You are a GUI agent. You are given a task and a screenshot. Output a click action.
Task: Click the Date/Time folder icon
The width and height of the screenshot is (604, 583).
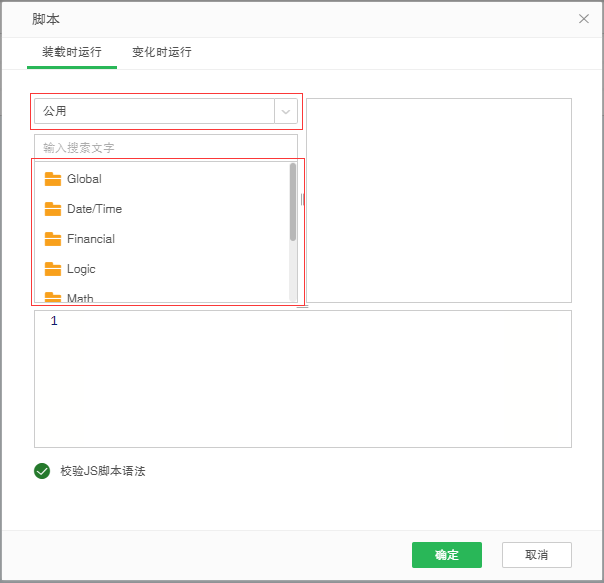coord(53,209)
